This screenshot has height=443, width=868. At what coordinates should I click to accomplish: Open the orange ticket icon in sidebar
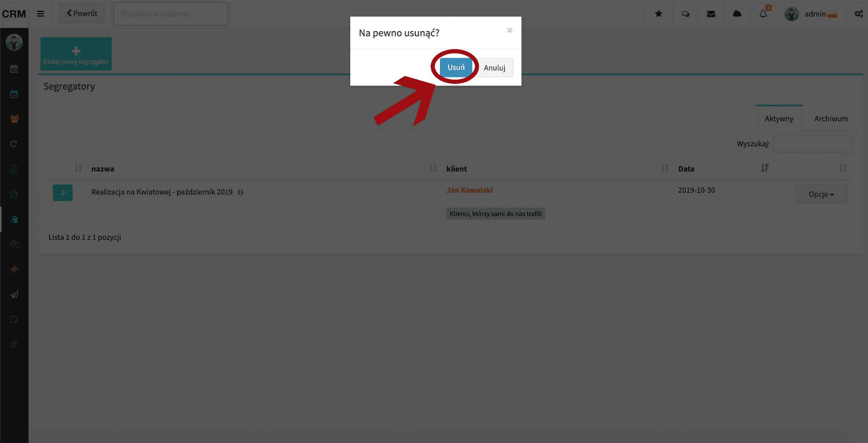click(14, 269)
